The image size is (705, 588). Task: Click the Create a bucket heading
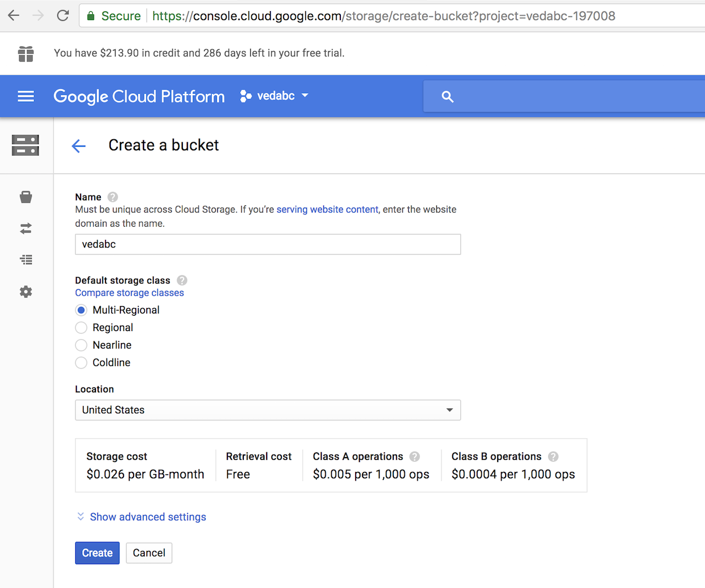(x=164, y=145)
